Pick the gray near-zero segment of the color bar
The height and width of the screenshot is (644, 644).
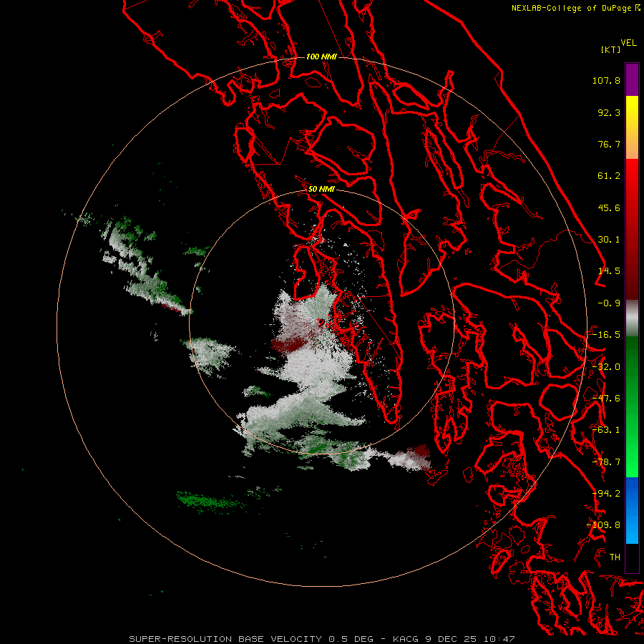[x=632, y=318]
